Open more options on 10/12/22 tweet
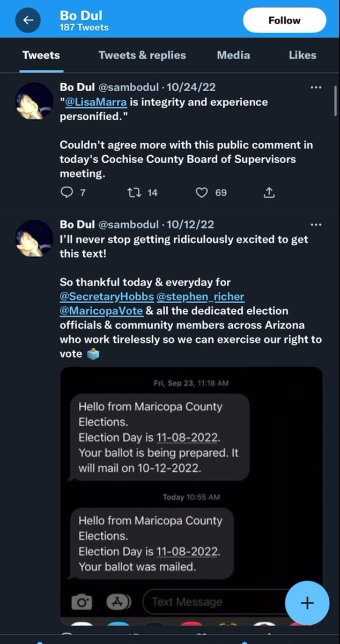340x644 pixels. [316, 224]
